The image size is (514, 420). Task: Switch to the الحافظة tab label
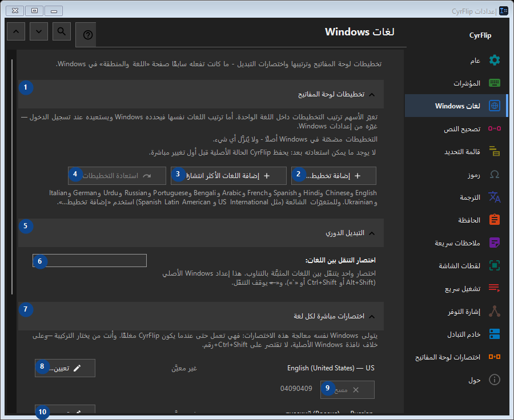469,220
